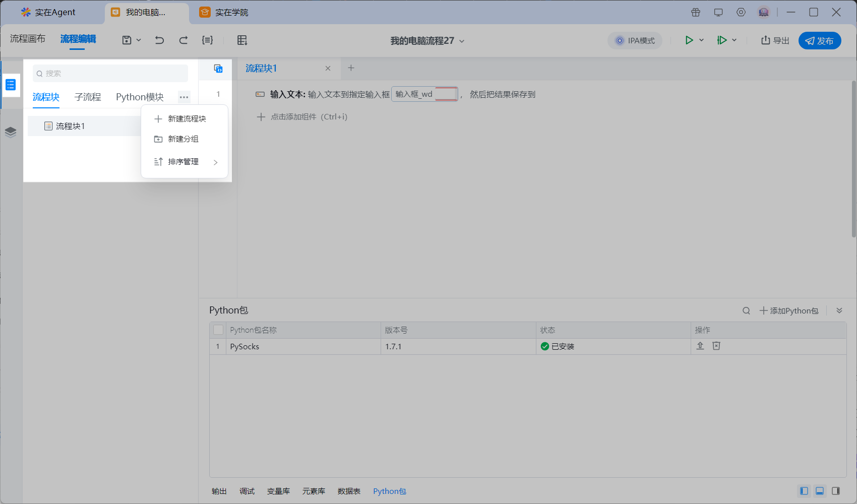Open the 输出 bottom tab
Image resolution: width=857 pixels, height=504 pixels.
coord(219,491)
